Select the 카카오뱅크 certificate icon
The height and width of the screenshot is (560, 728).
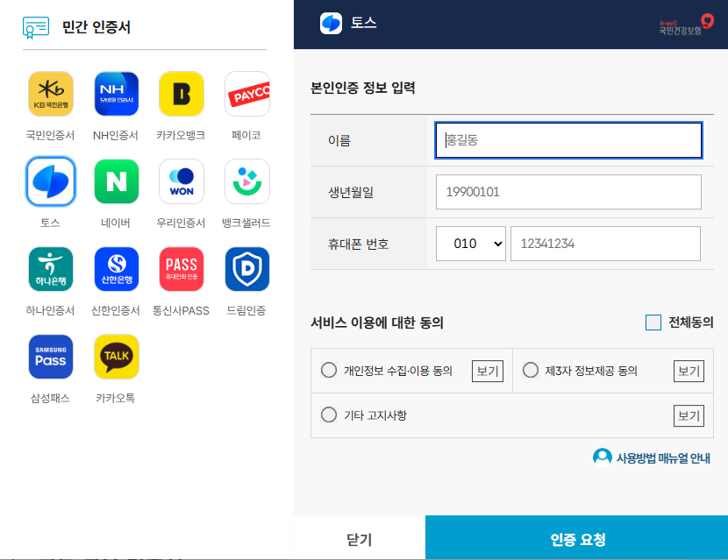coord(182,94)
